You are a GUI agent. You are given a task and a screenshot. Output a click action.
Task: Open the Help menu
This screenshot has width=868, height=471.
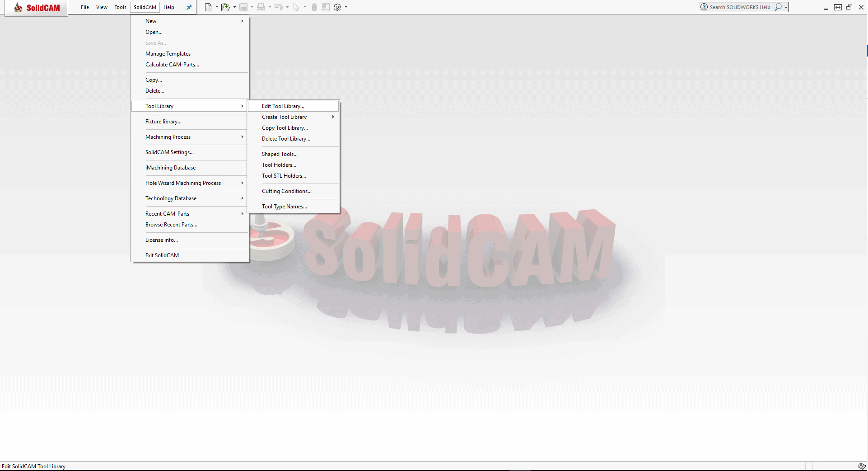169,7
